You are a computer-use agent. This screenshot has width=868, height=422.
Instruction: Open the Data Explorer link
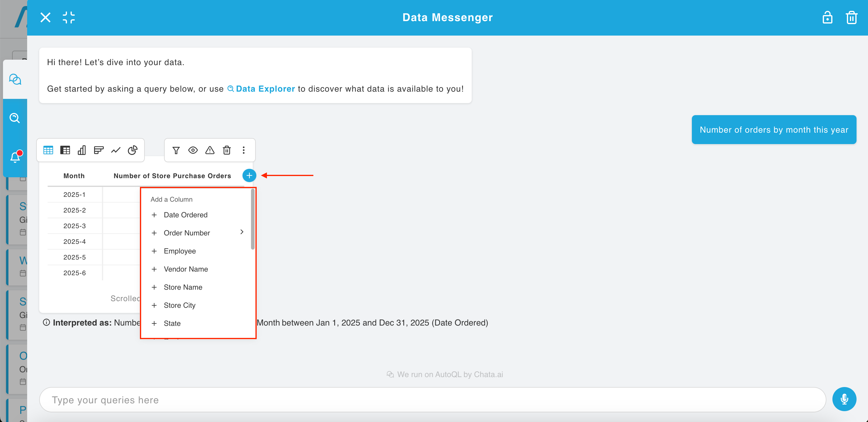(x=261, y=89)
